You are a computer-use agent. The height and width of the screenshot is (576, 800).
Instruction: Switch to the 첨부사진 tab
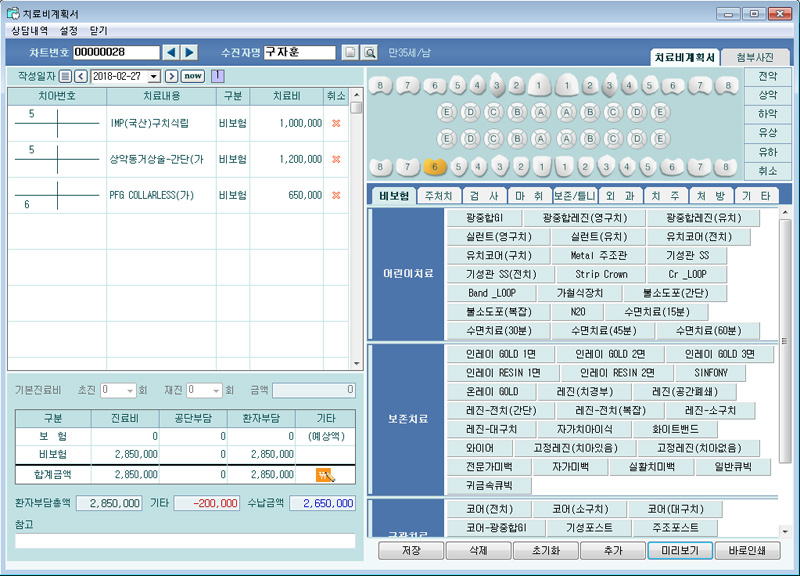755,58
